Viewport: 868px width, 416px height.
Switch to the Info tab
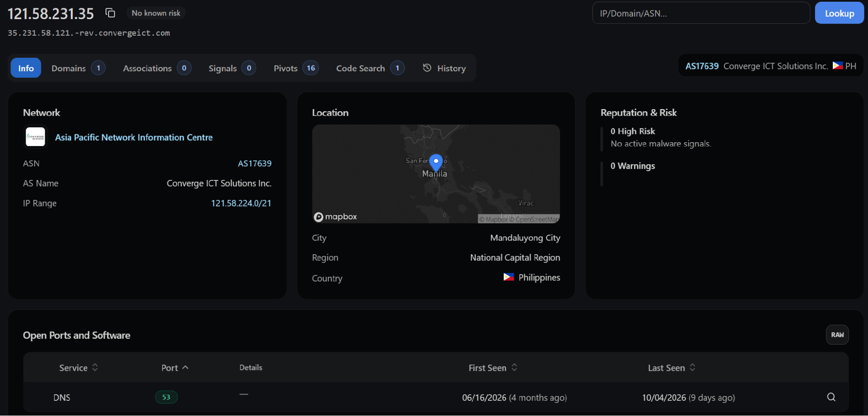(26, 68)
